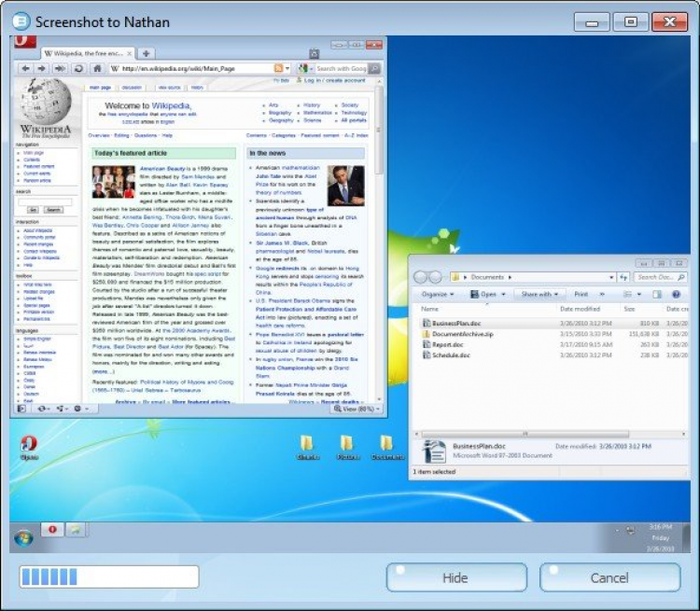Click the Mathematics portal link
The height and width of the screenshot is (611, 700).
coord(317,113)
